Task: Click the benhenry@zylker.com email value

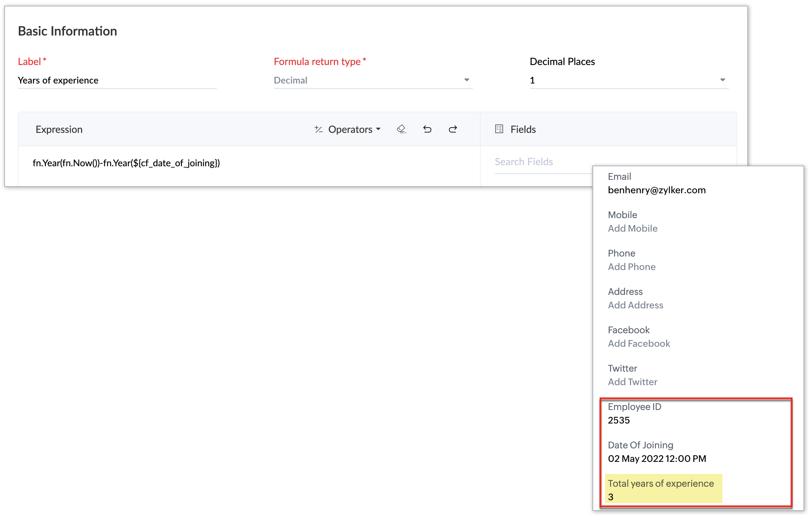Action: click(x=657, y=190)
